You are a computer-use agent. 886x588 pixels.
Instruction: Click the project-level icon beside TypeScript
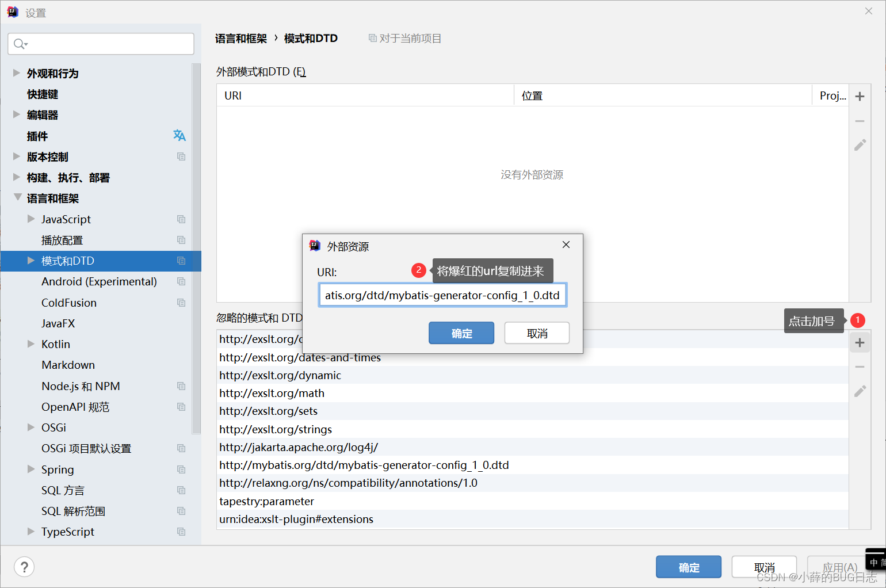[x=181, y=532]
